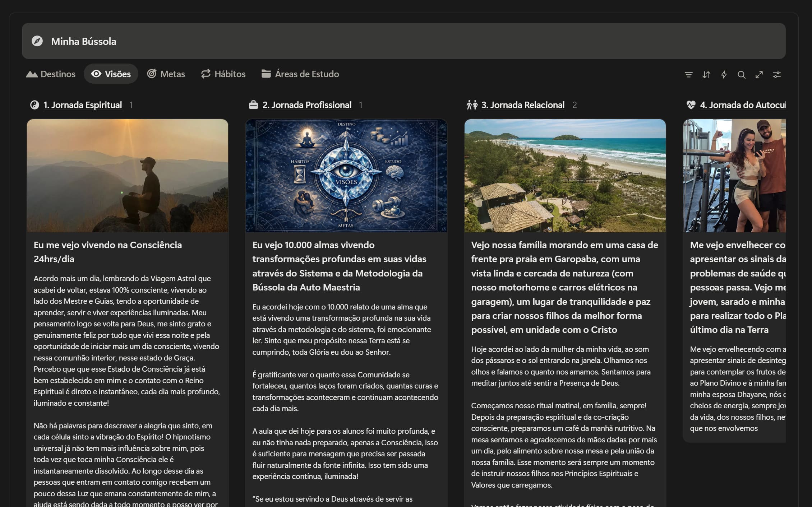Open card titled "Me vejo envelhecer"

[738, 287]
